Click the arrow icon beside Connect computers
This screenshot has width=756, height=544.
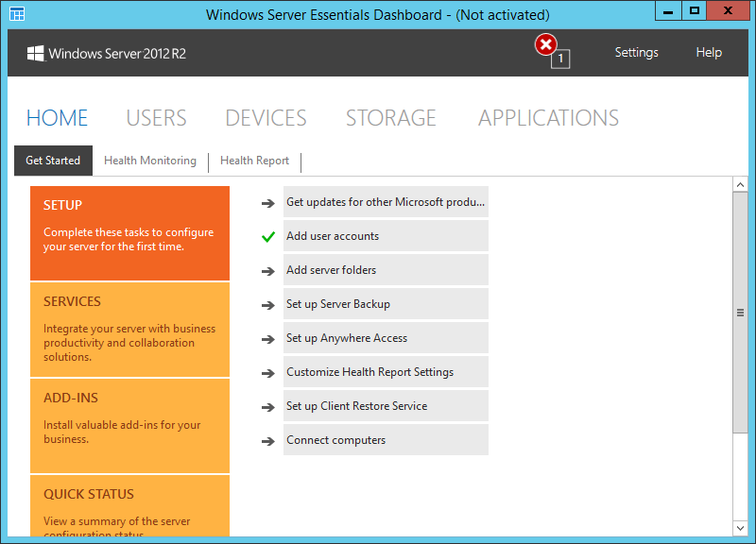click(267, 439)
